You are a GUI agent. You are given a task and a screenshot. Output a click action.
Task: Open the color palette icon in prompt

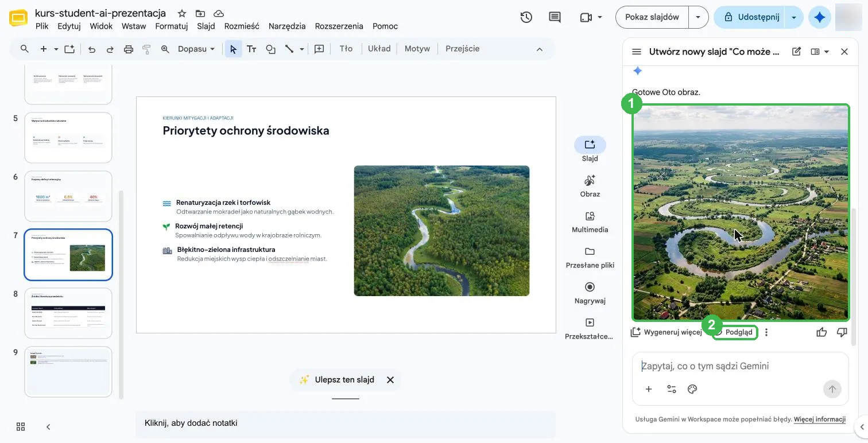(692, 389)
